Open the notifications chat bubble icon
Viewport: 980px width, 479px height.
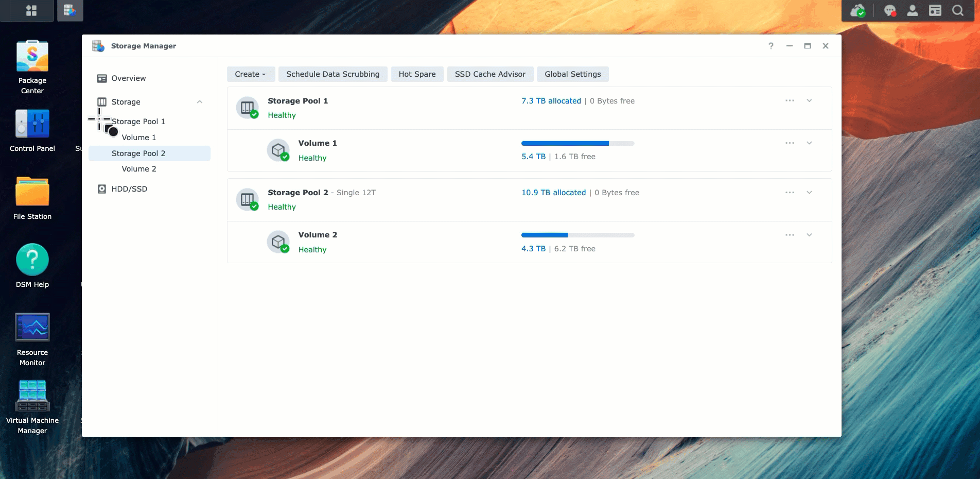tap(890, 11)
